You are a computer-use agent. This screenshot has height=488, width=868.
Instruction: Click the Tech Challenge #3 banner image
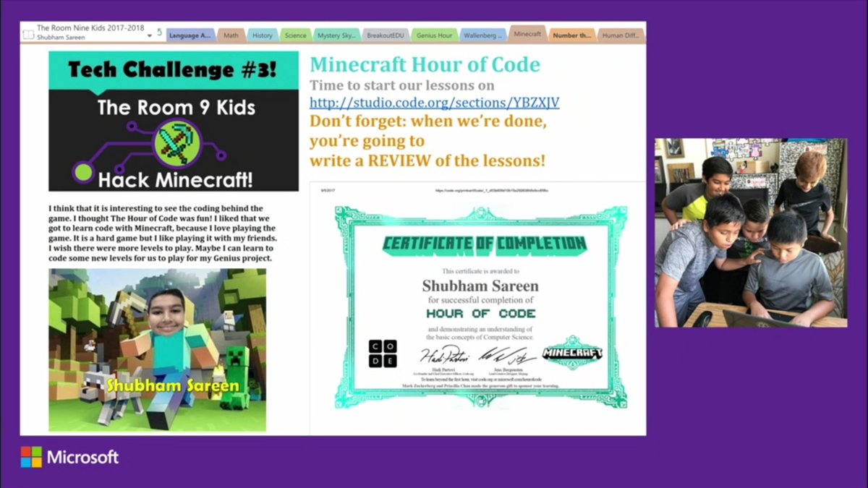174,121
